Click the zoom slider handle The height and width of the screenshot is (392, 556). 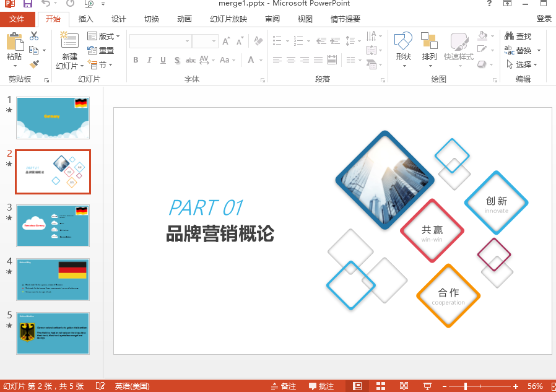coord(466,386)
